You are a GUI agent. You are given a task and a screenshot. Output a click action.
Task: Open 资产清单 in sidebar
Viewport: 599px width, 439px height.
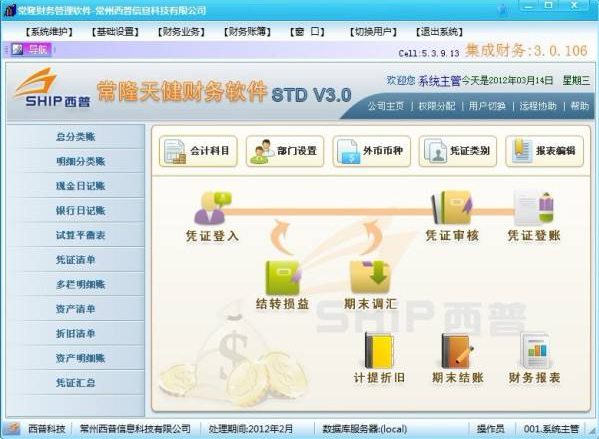(76, 309)
